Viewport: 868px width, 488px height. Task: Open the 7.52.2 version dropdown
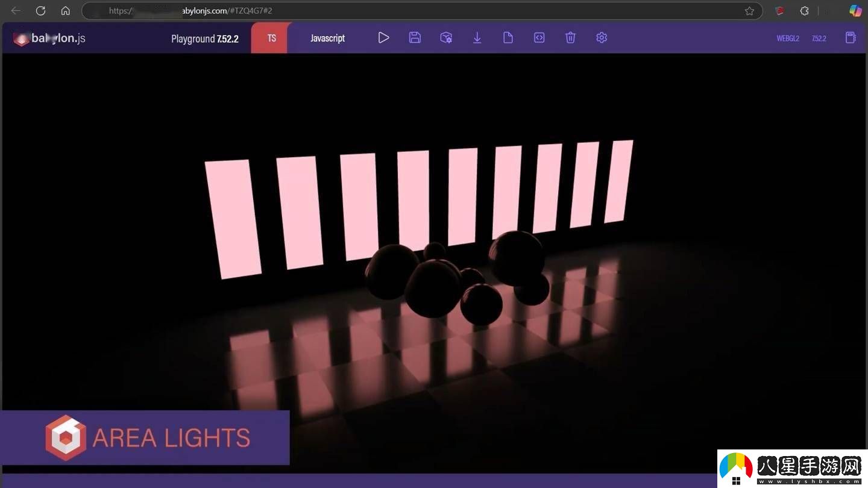[819, 39]
